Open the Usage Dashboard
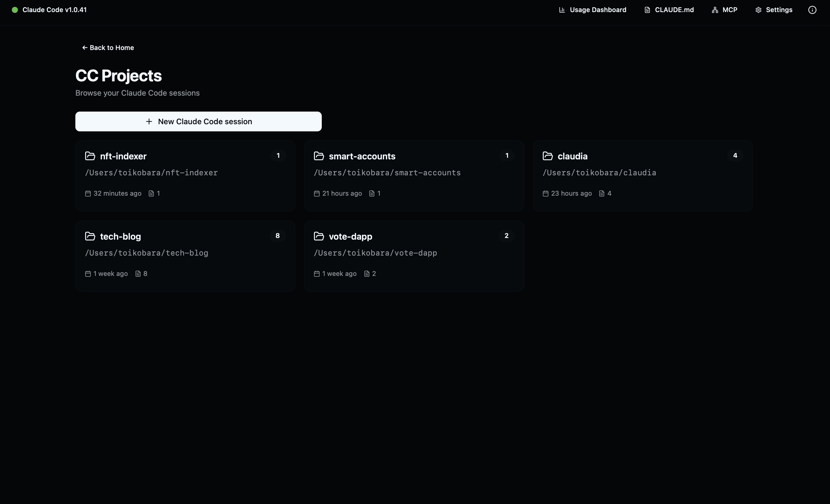 click(x=592, y=10)
